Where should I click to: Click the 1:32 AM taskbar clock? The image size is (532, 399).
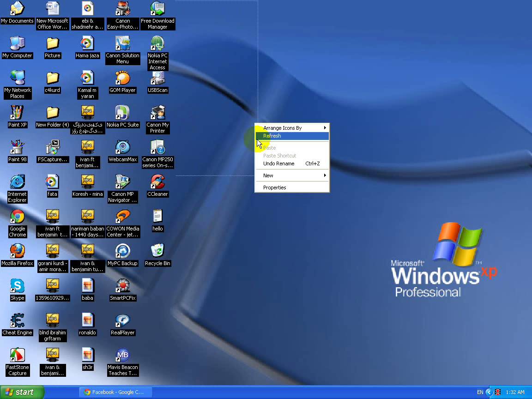coord(515,392)
